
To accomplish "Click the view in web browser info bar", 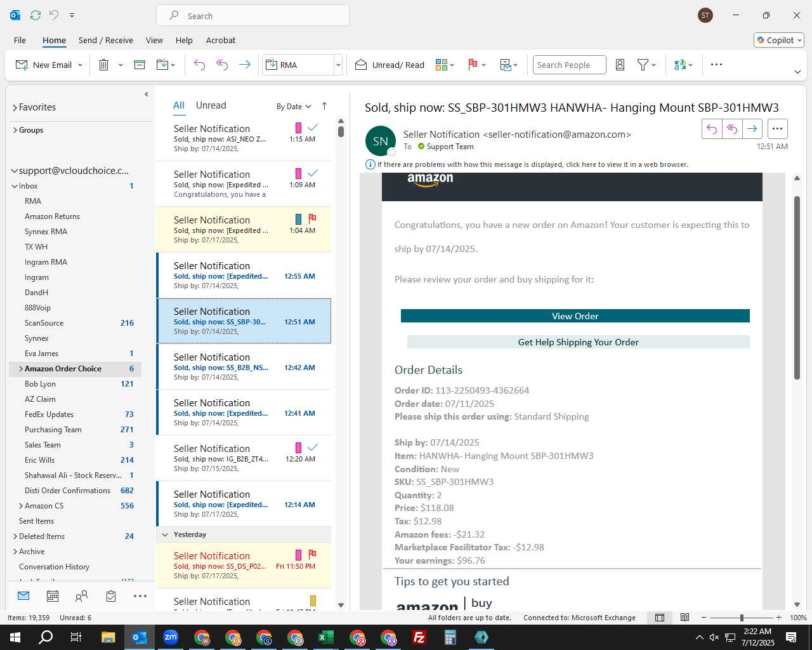I will pos(532,164).
